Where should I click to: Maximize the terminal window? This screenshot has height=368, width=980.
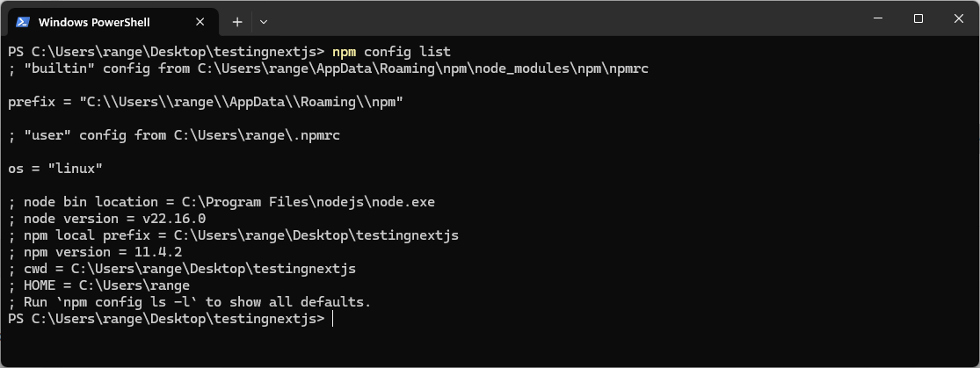pos(918,18)
